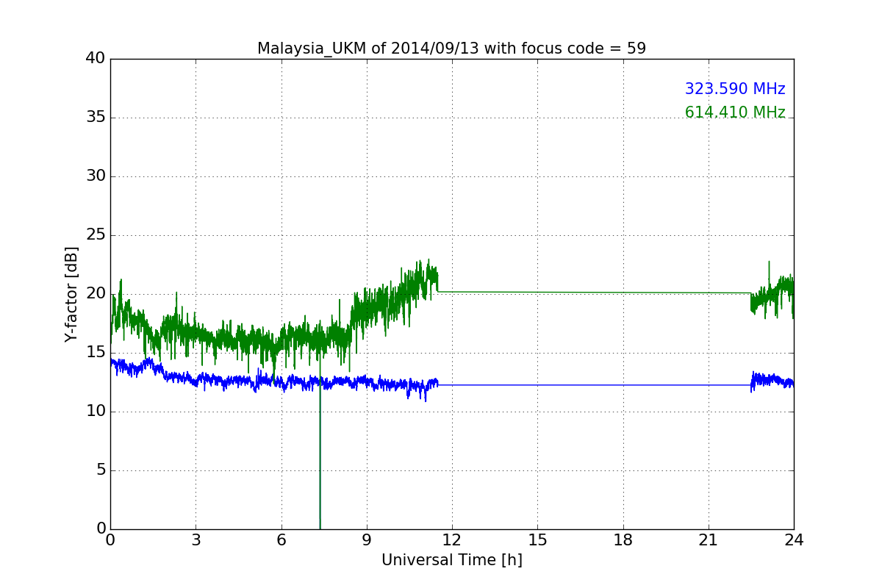Click x-axis tick label '3'
882x588 pixels.
click(196, 539)
